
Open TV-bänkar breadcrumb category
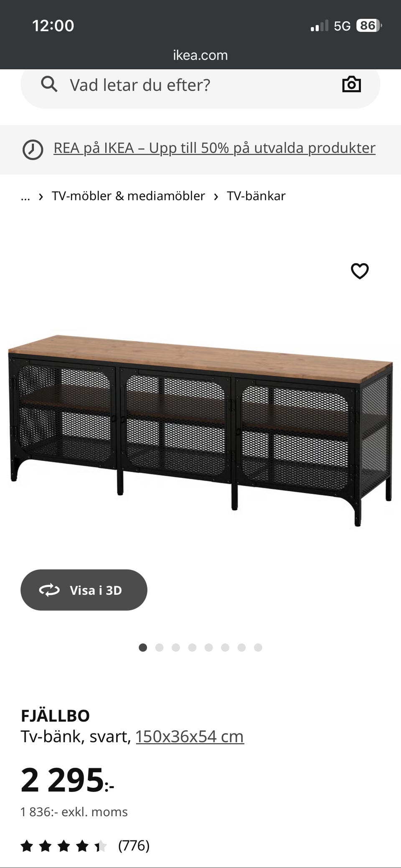coord(256,196)
